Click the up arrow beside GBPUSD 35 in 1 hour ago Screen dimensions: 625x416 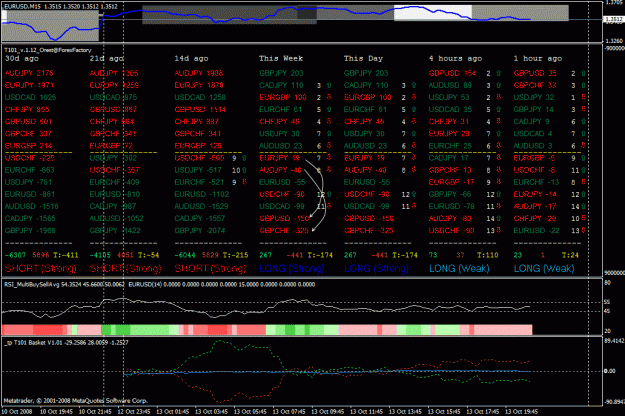(583, 73)
